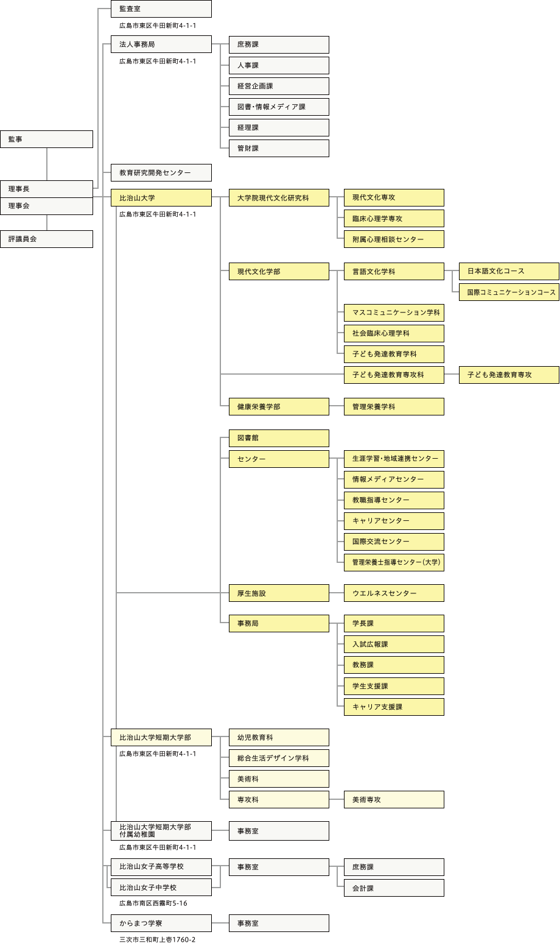
Task: Click the 美術科 box
Action: pos(279,779)
